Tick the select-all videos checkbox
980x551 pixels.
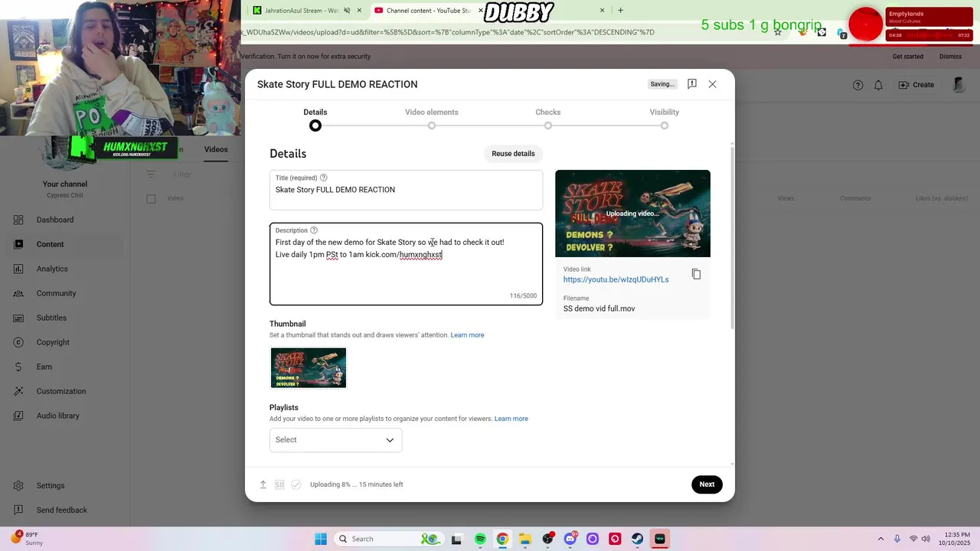(151, 198)
